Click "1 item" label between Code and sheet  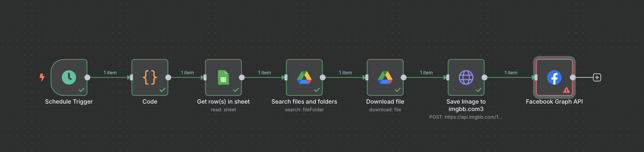(x=187, y=73)
